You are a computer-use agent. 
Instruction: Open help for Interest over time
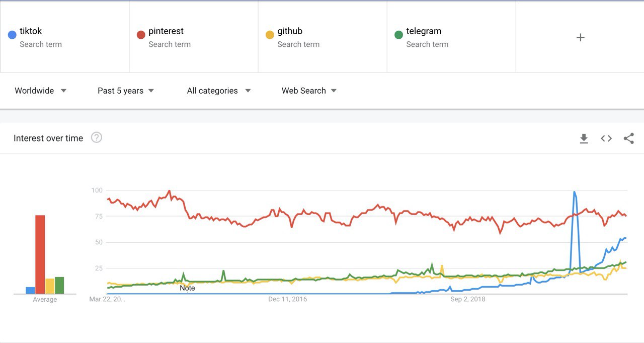pyautogui.click(x=97, y=138)
